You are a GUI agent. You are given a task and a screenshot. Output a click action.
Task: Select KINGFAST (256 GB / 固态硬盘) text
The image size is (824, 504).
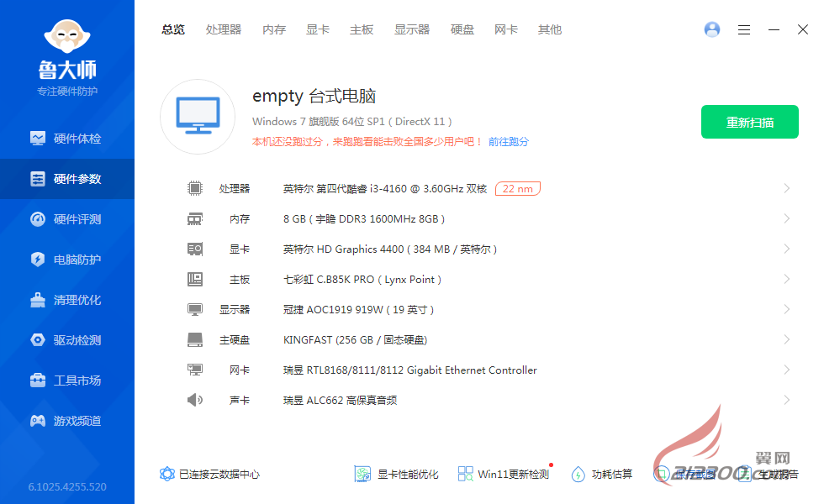[x=355, y=340]
